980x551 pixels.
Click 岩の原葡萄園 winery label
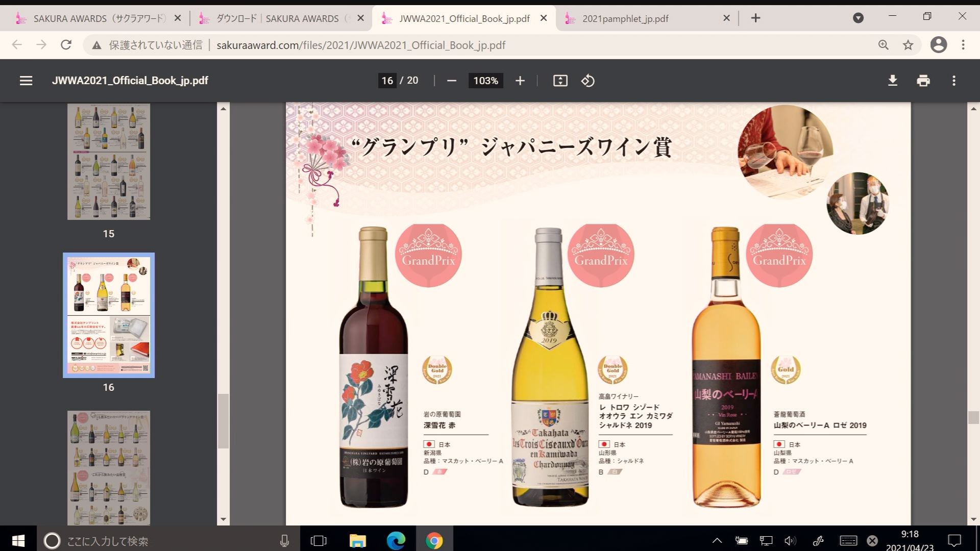click(442, 414)
